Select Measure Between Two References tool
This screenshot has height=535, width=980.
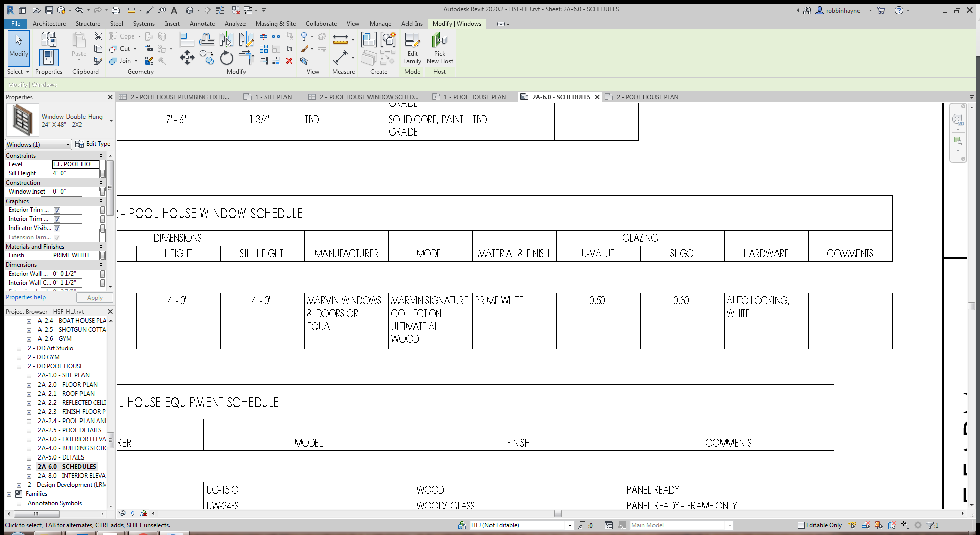[x=340, y=57]
